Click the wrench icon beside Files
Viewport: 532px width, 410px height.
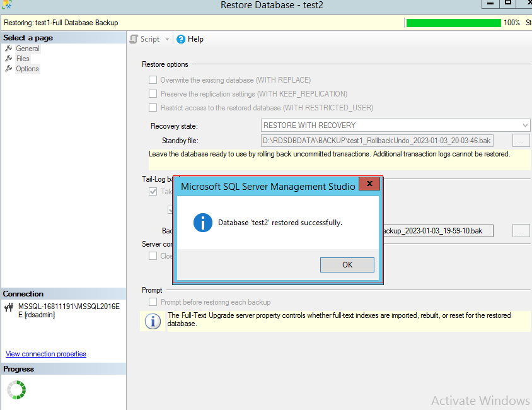[8, 59]
